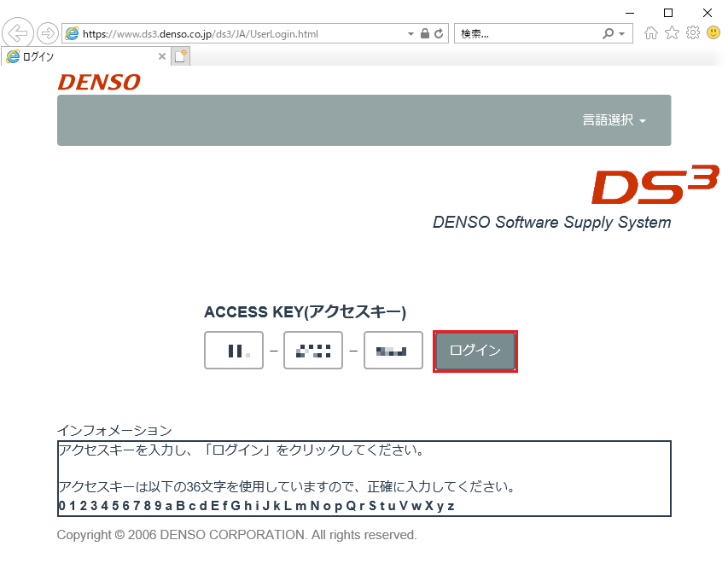
Task: Click the magnifier search icon
Action: pos(608,33)
